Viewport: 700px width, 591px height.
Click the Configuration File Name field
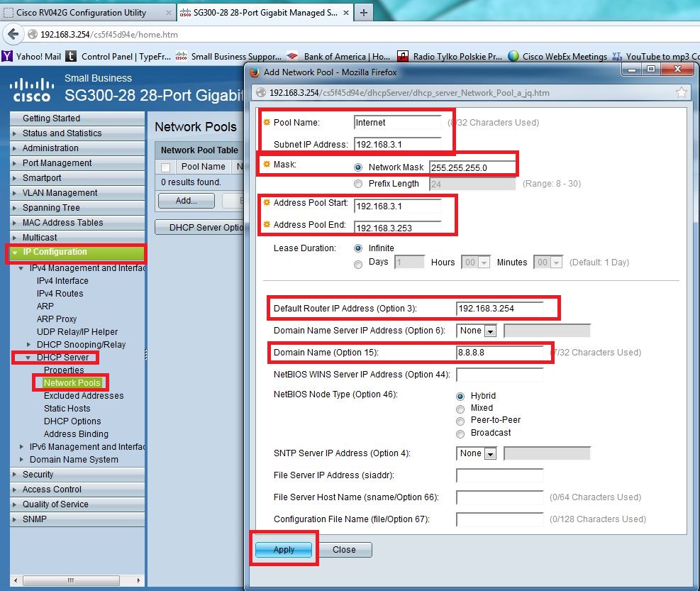(x=499, y=519)
